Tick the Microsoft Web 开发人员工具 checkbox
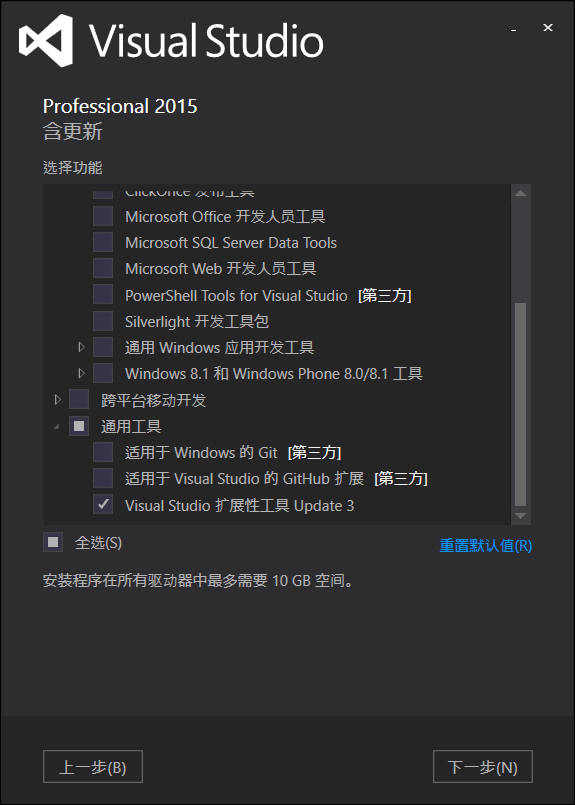 tap(103, 269)
